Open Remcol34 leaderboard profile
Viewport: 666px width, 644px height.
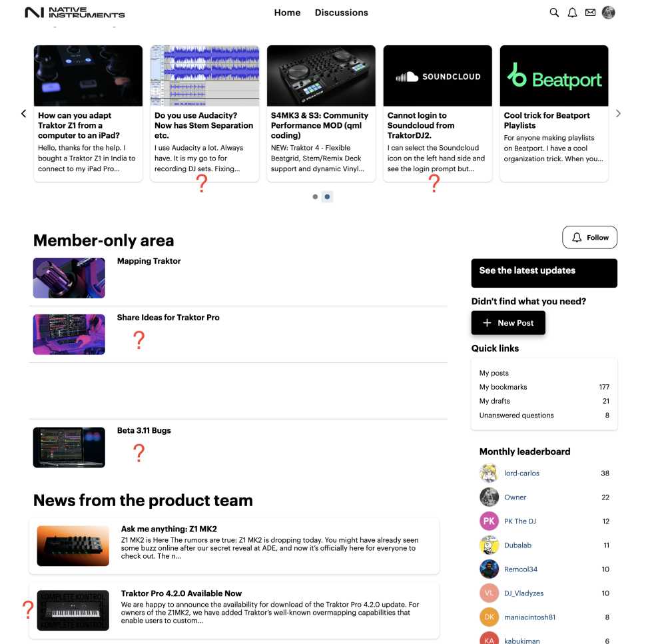pyautogui.click(x=521, y=569)
